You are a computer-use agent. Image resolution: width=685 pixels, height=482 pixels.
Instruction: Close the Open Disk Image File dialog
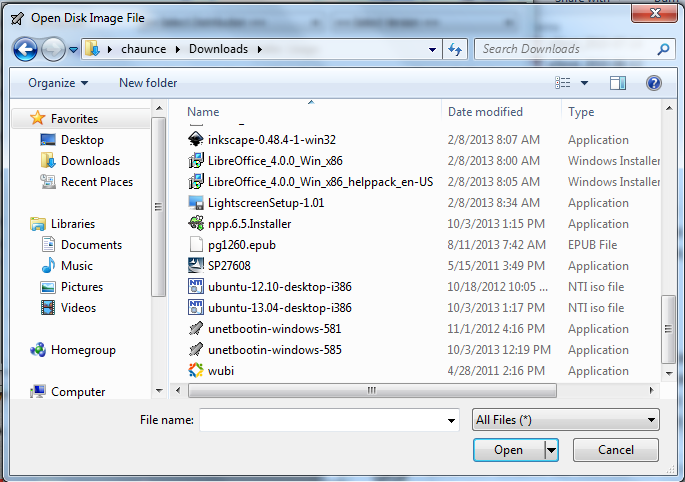(654, 13)
